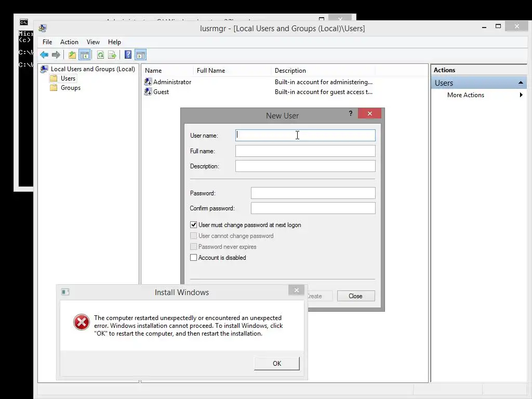Click the Install Windows dialog title icon
This screenshot has width=532, height=399.
click(65, 292)
